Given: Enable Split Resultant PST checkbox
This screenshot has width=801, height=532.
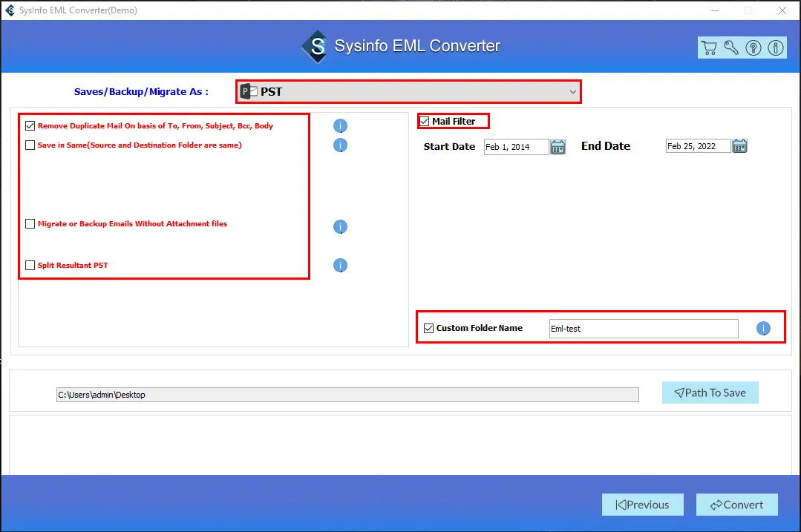Looking at the screenshot, I should pos(30,265).
